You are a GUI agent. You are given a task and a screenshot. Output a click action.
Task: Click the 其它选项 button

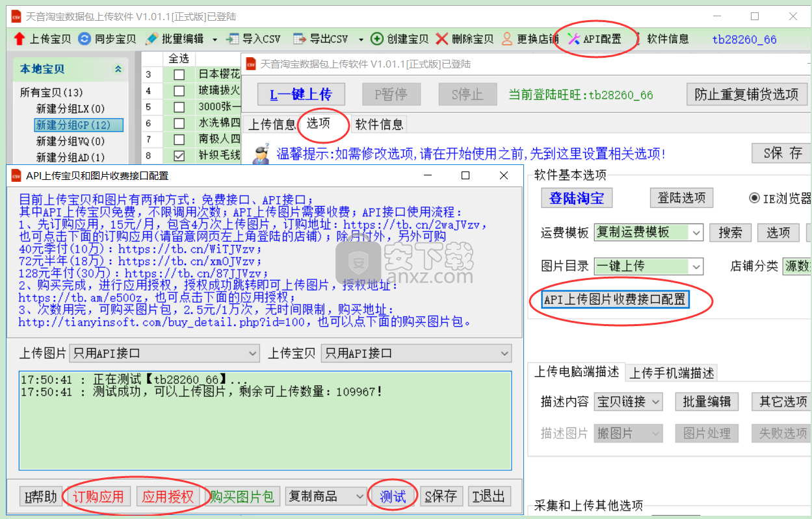coord(783,401)
